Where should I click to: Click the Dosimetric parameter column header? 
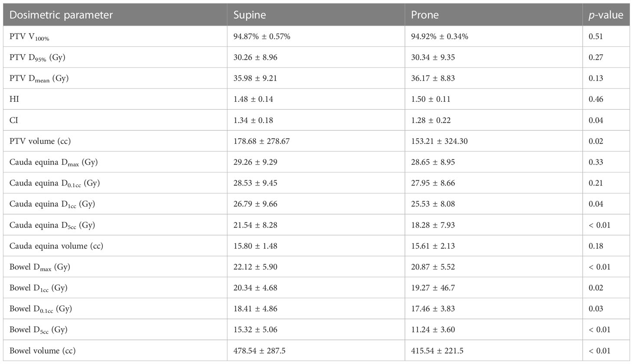61,15
